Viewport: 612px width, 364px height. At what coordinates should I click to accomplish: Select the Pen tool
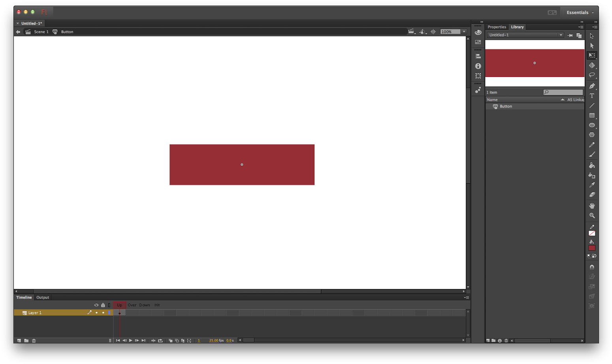[592, 86]
